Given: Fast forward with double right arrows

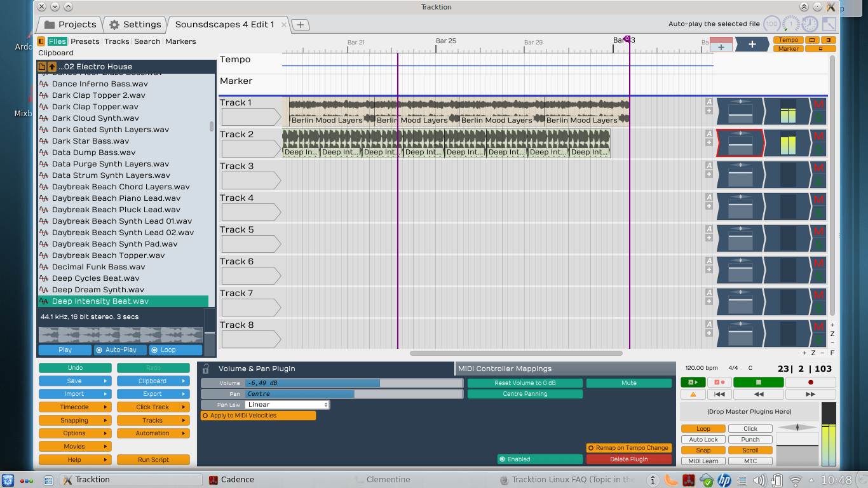Looking at the screenshot, I should coord(810,395).
